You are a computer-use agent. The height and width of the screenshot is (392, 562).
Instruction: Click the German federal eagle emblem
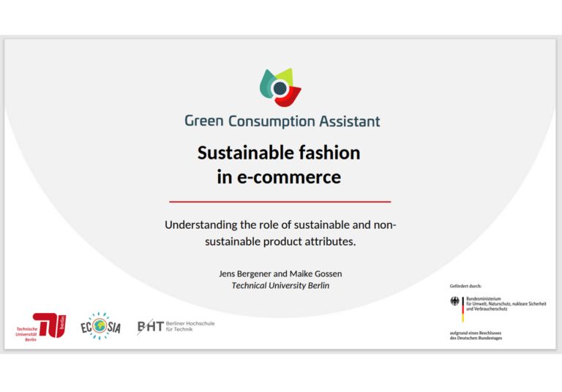click(454, 301)
